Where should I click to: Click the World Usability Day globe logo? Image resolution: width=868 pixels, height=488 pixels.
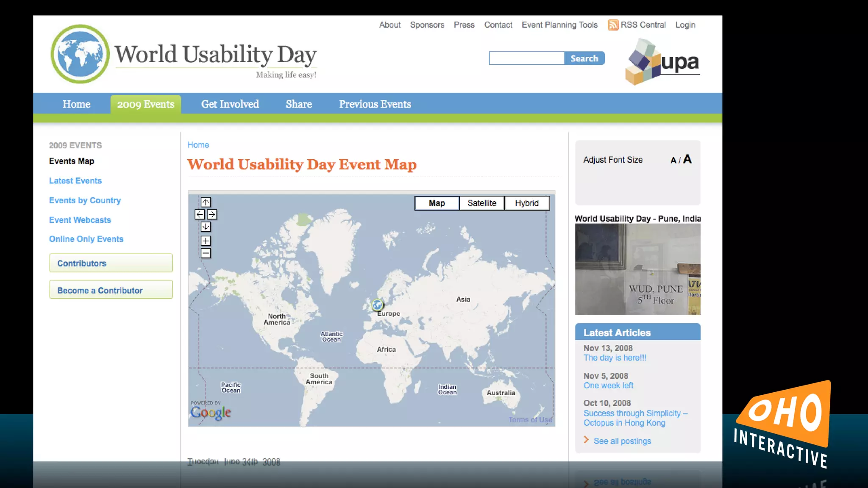[x=80, y=54]
